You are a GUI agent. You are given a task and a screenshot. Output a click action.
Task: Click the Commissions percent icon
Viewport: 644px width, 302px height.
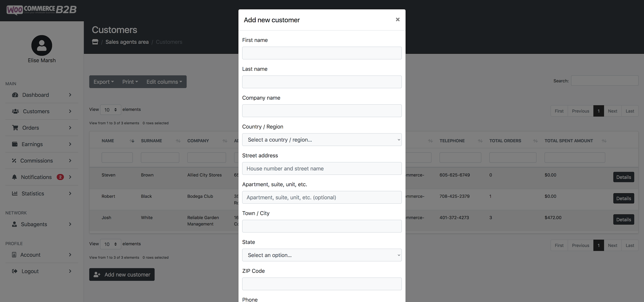click(x=14, y=161)
